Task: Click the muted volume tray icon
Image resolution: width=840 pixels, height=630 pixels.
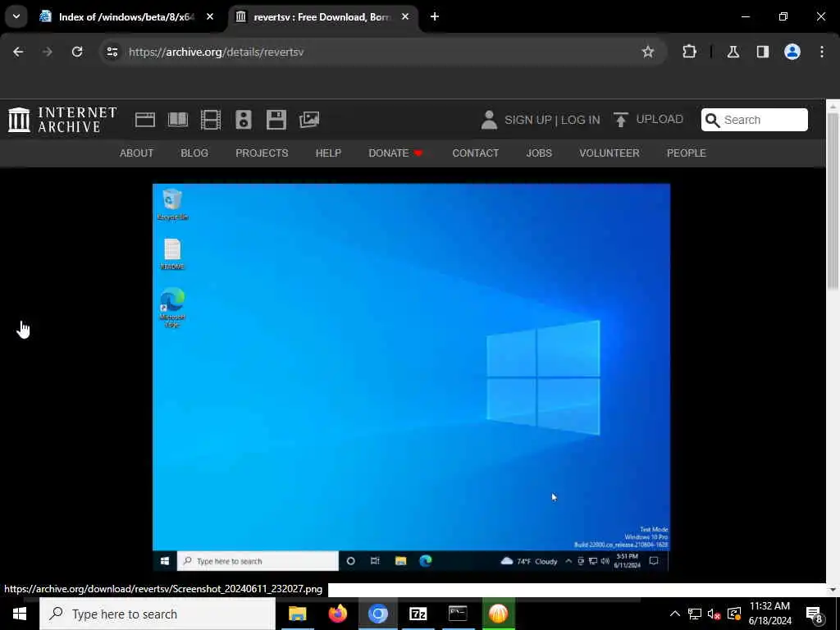Action: pyautogui.click(x=714, y=614)
